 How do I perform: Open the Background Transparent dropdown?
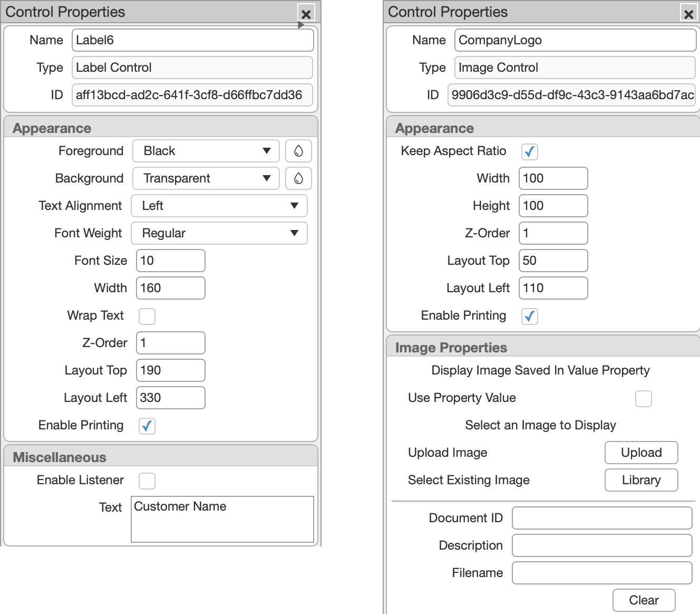pos(206,178)
